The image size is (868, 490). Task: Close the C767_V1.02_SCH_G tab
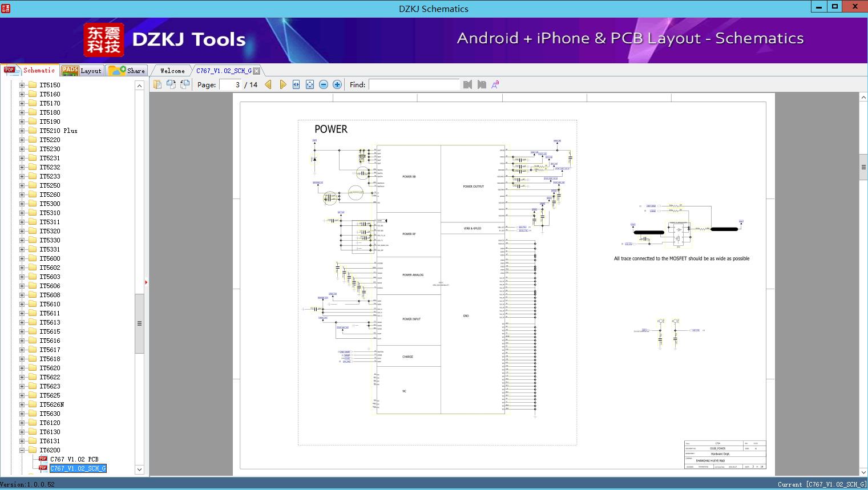(x=257, y=71)
